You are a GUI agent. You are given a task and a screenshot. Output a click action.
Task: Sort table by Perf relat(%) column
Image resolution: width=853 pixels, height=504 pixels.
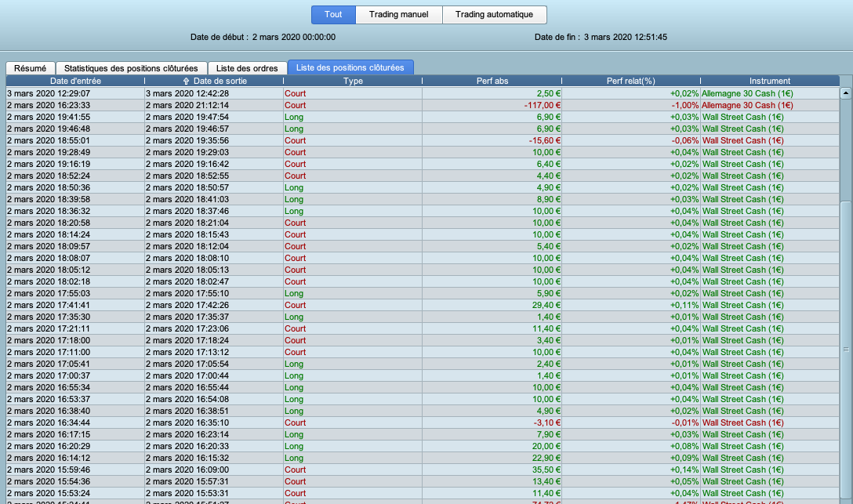click(x=631, y=81)
